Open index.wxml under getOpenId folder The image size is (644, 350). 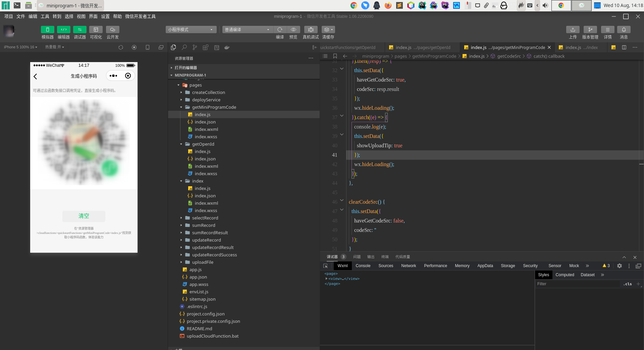[x=244, y=166]
